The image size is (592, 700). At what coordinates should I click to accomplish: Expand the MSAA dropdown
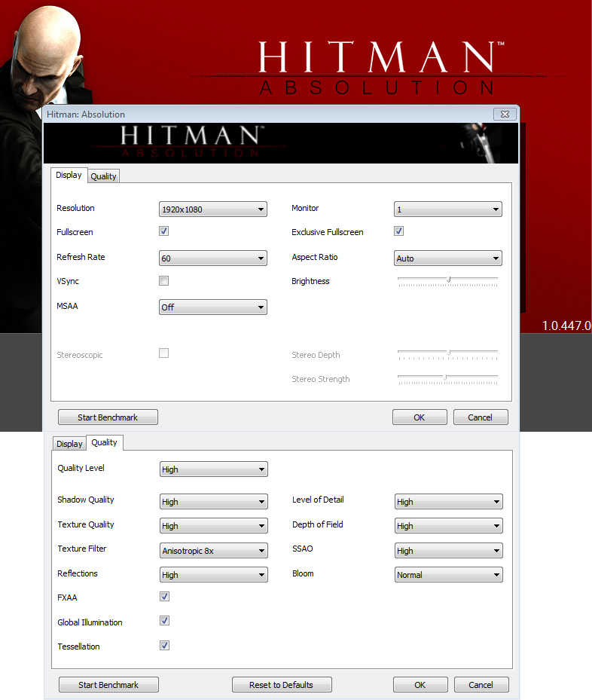pos(213,307)
